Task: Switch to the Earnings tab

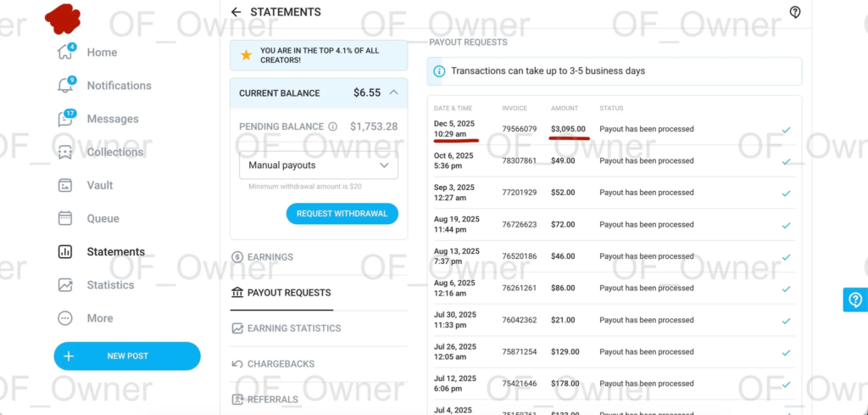Action: 270,257
